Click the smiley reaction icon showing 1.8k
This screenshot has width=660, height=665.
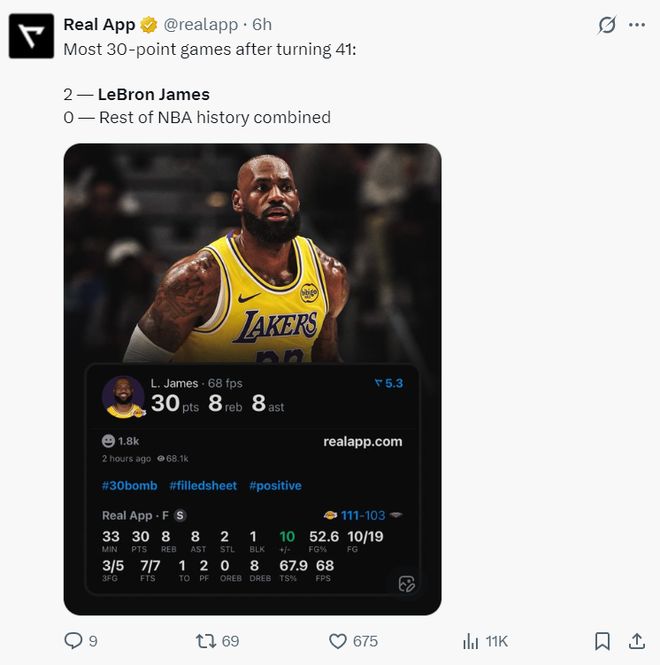click(109, 441)
